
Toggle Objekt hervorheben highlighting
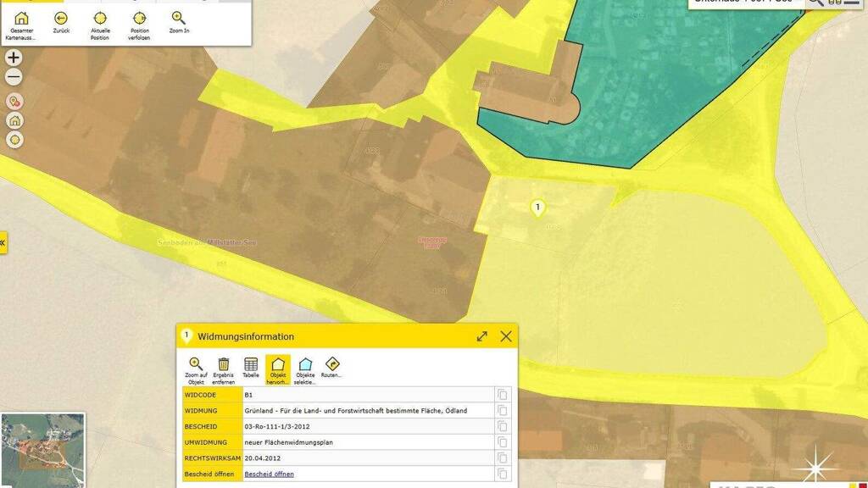(278, 365)
